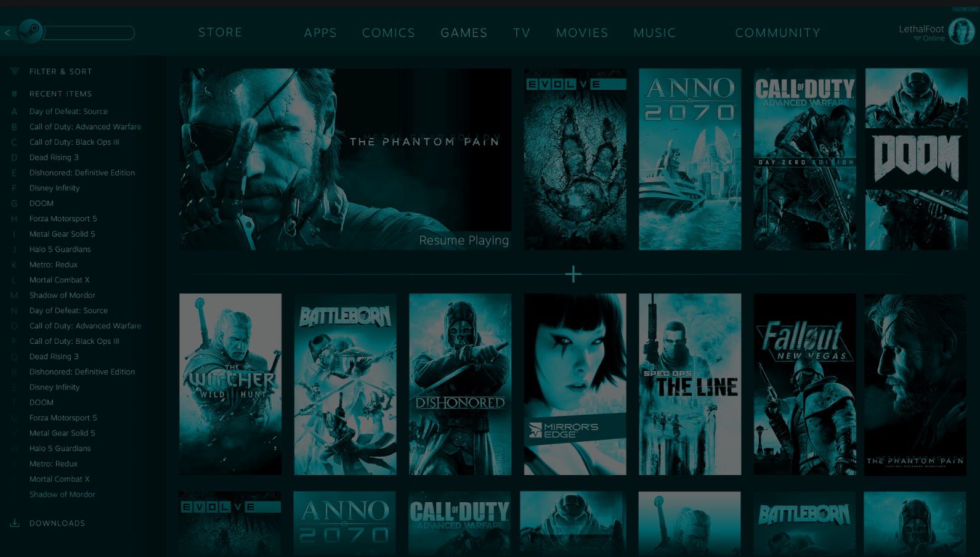
Task: Select Disney Infinity in row F
Action: pos(54,189)
